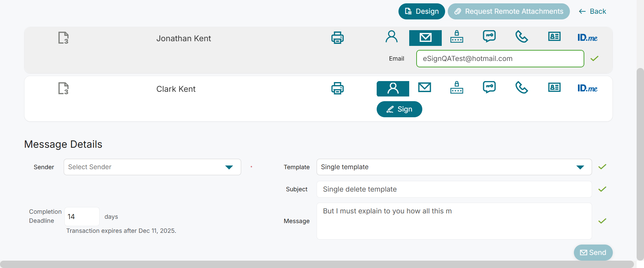Screen dimensions: 644x268
Task: Switch Clark Kent to email delivery
Action: pos(424,88)
